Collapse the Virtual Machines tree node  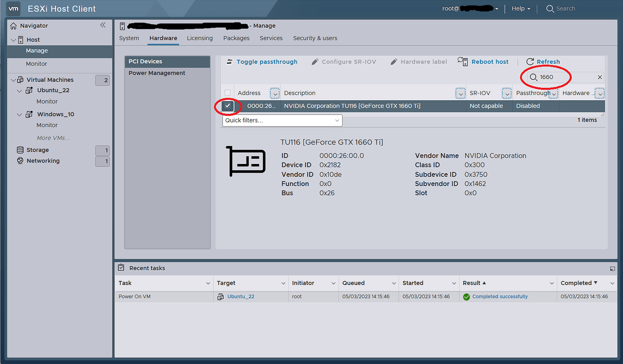[13, 79]
